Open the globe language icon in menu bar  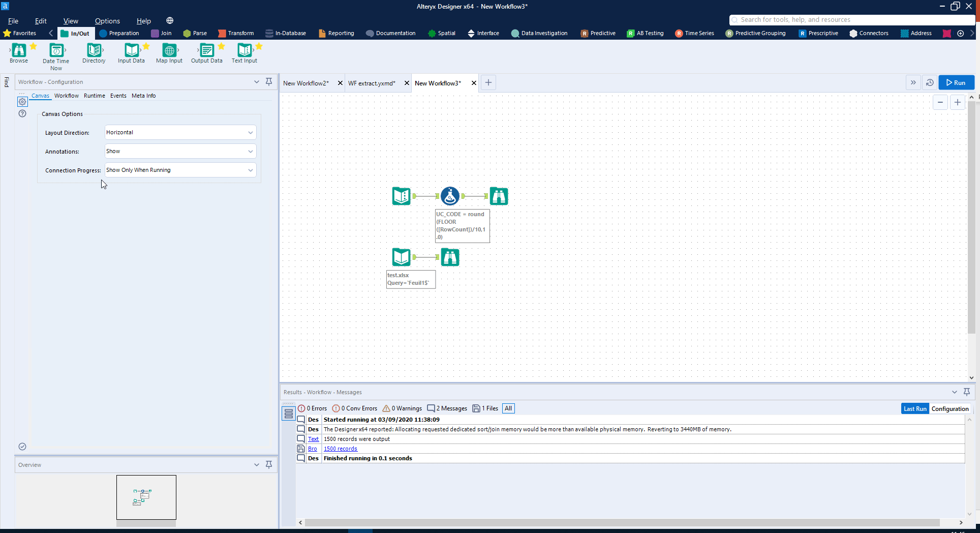pyautogui.click(x=170, y=21)
